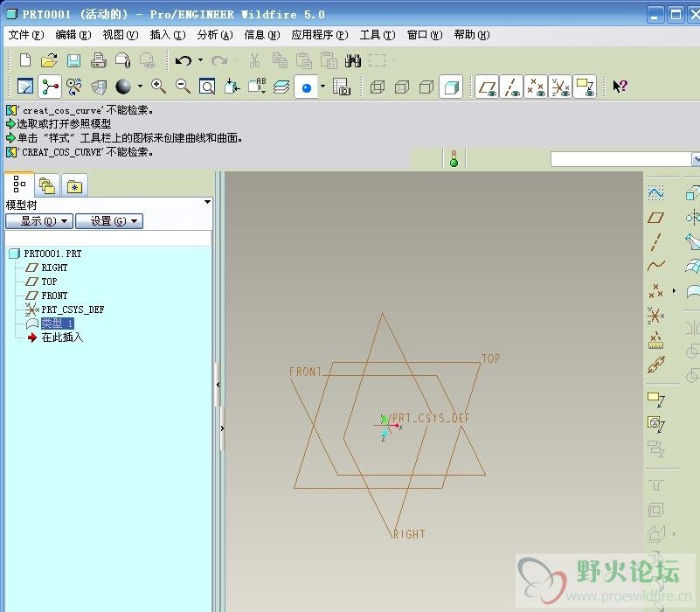Select the Datum Plane tool
The image size is (700, 612).
(x=655, y=218)
